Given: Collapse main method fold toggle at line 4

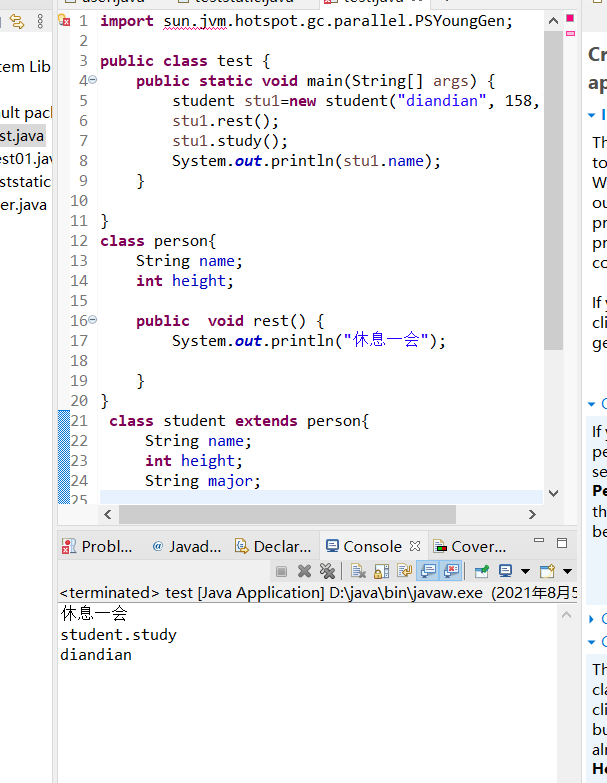Looking at the screenshot, I should click(x=93, y=80).
